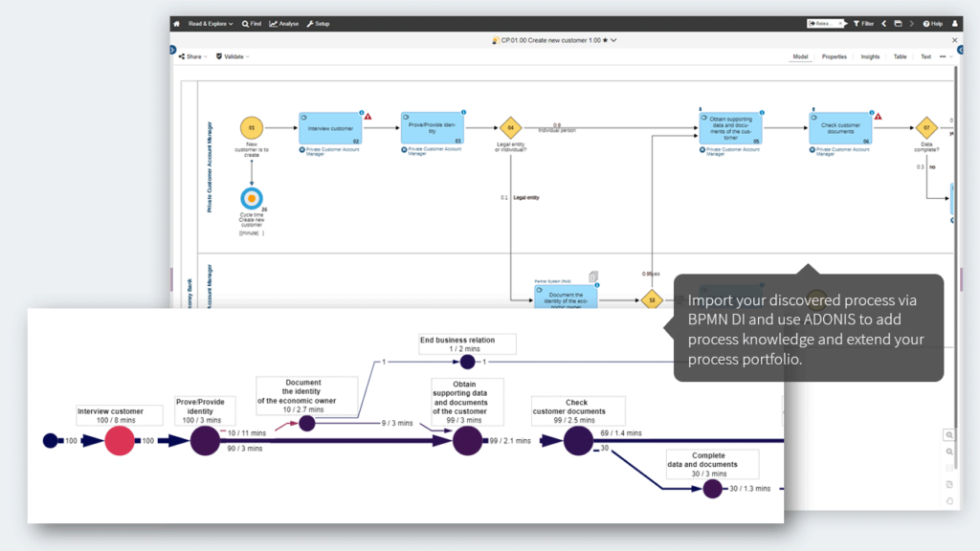Collapse the left side panel arrow
980x551 pixels.
coord(173,50)
